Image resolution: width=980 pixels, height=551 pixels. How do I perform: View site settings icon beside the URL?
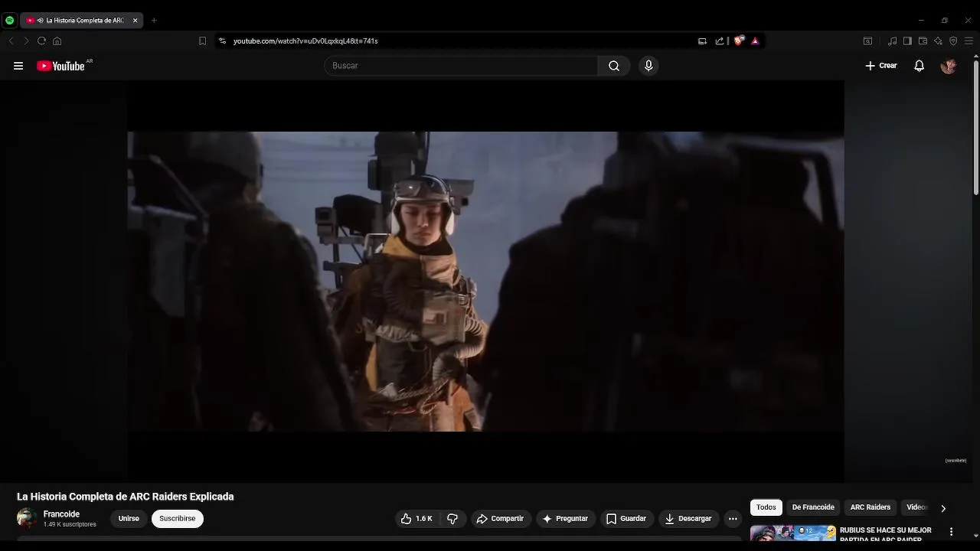(x=222, y=41)
